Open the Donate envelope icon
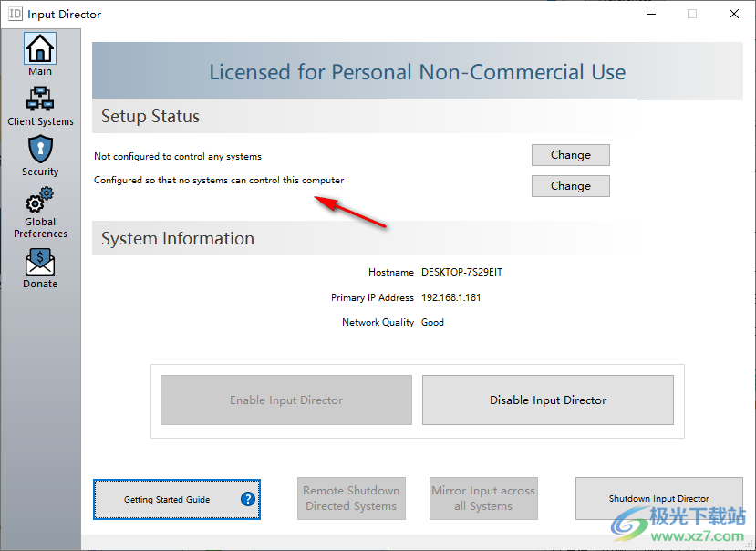 40,262
